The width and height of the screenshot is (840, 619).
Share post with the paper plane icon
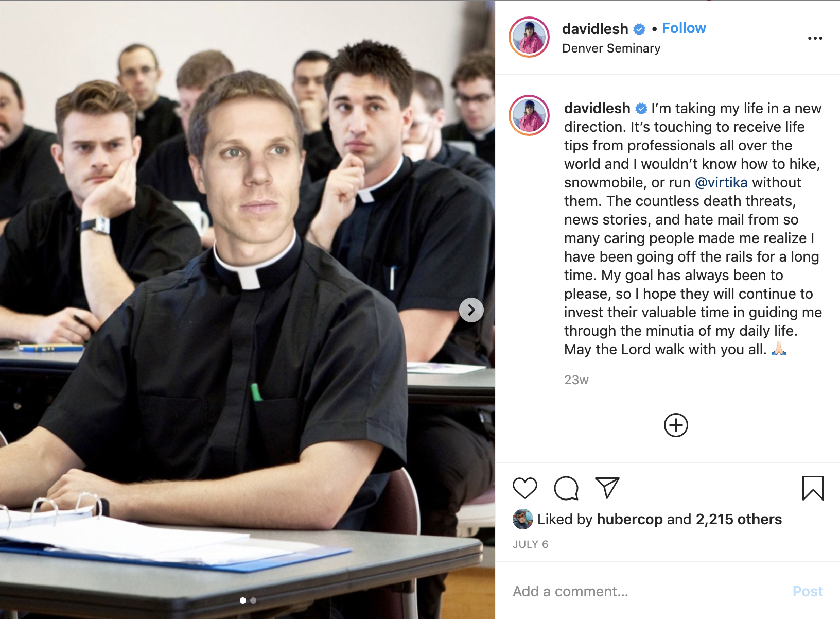tap(607, 488)
